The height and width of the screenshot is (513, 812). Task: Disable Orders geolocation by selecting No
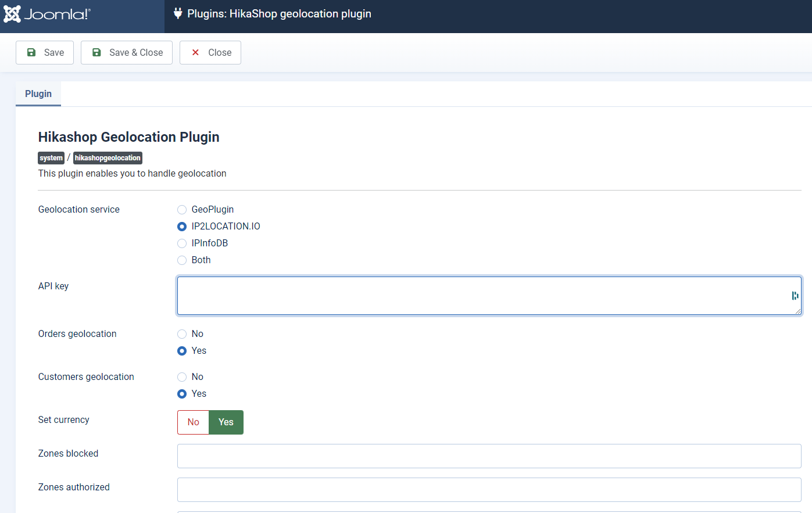click(182, 334)
